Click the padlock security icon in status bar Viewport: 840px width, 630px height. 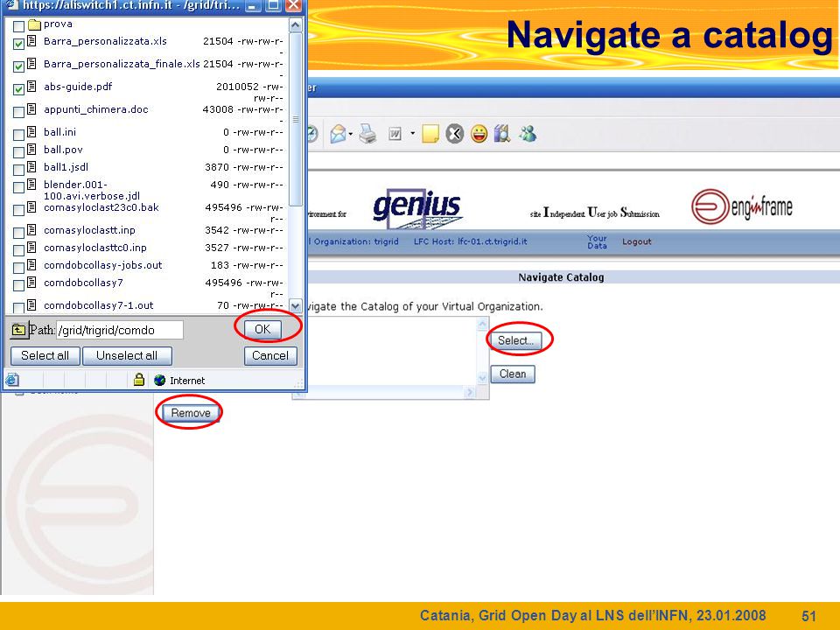point(139,380)
